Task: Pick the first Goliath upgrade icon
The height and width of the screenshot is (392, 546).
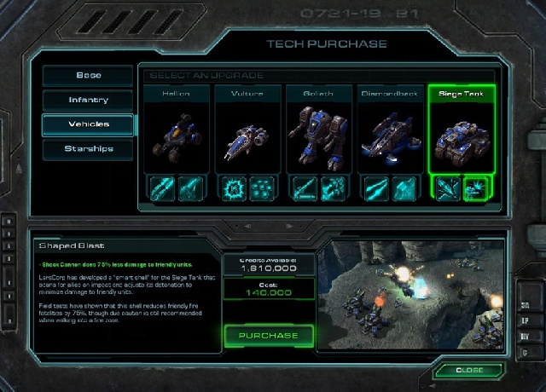Action: [x=305, y=189]
